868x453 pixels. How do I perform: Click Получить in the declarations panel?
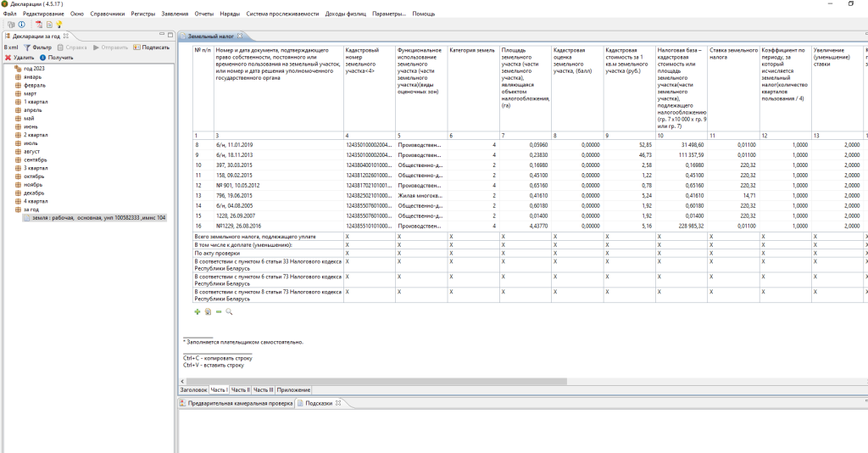tap(56, 57)
